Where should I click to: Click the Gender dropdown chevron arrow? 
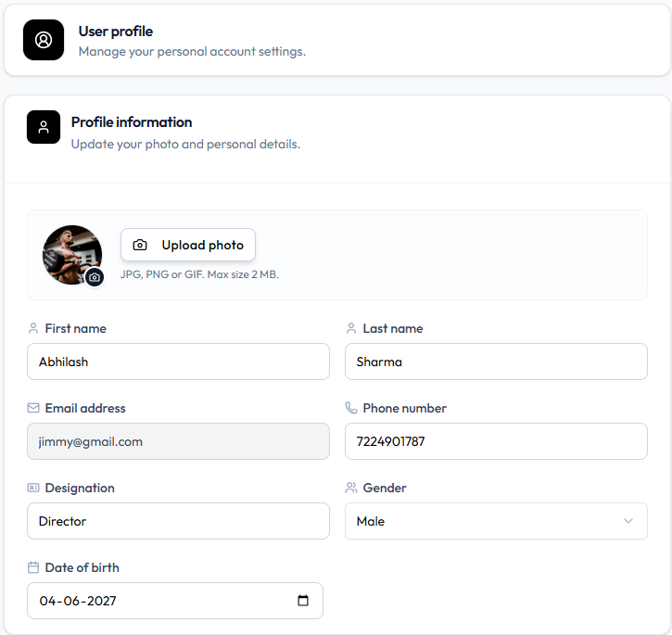(628, 521)
